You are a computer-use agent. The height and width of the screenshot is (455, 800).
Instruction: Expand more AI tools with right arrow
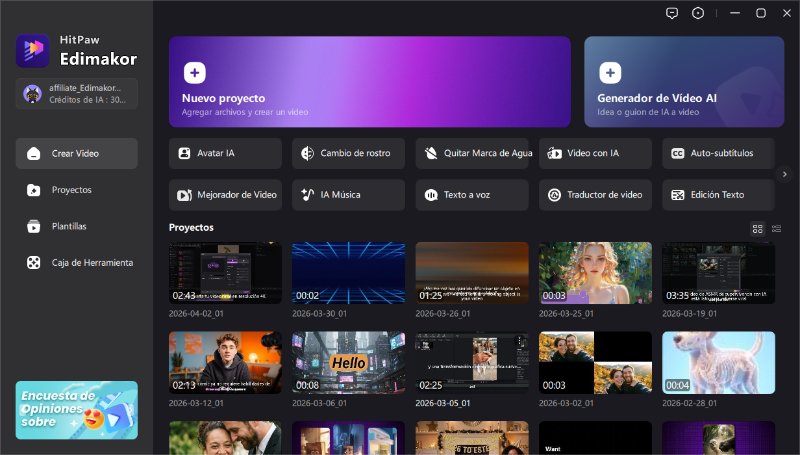point(785,174)
